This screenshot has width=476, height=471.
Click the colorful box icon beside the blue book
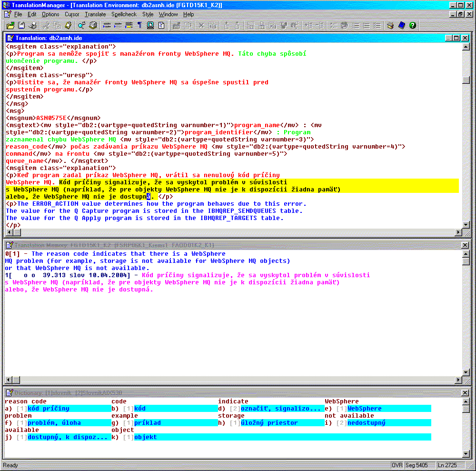pos(390,26)
